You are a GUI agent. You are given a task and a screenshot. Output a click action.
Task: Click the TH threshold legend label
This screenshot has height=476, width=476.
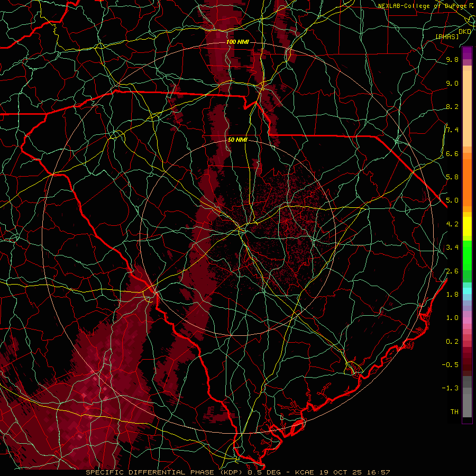[x=454, y=411]
